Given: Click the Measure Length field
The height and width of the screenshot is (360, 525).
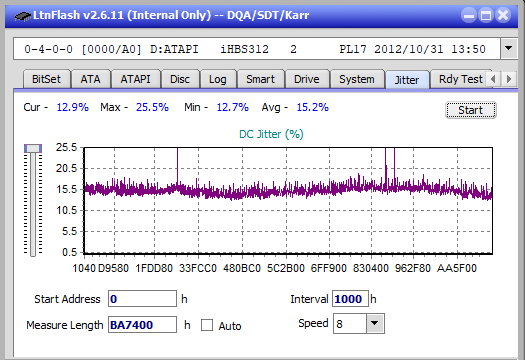Looking at the screenshot, I should pos(142,325).
